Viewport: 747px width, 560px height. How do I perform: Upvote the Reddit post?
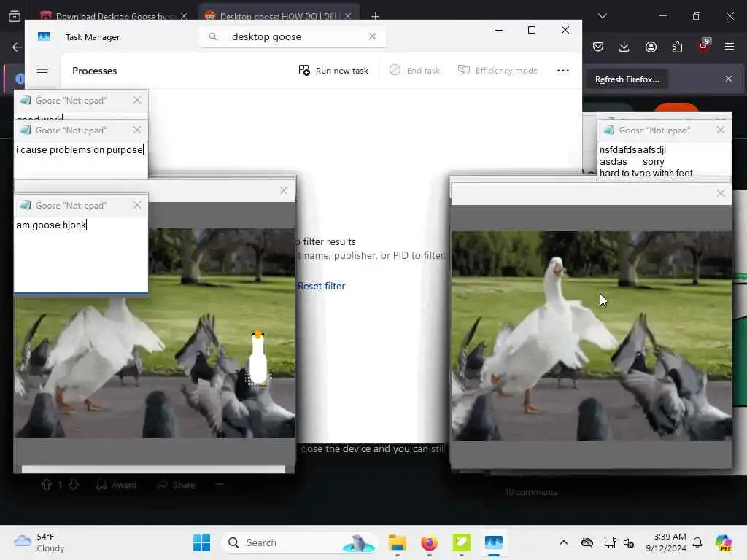[46, 485]
